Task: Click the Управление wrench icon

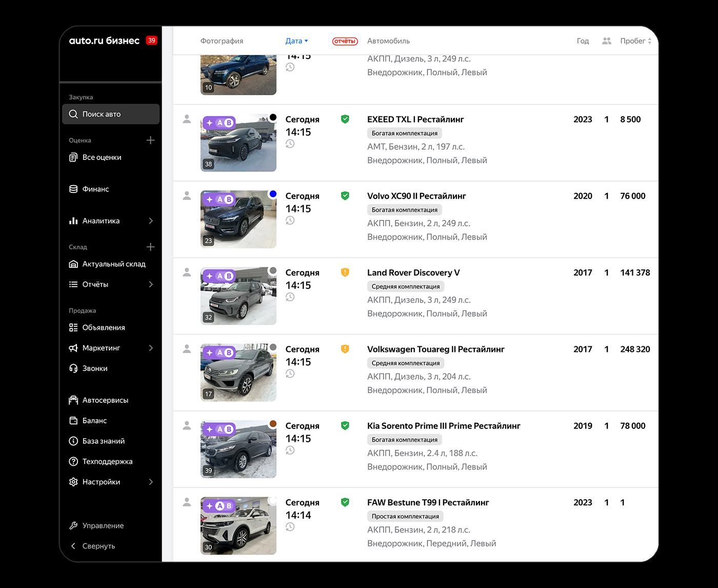Action: pos(73,526)
